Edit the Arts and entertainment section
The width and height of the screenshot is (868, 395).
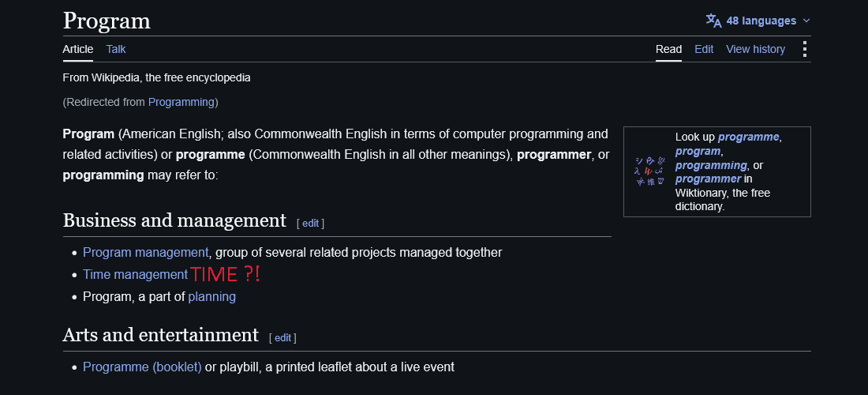[x=282, y=338]
